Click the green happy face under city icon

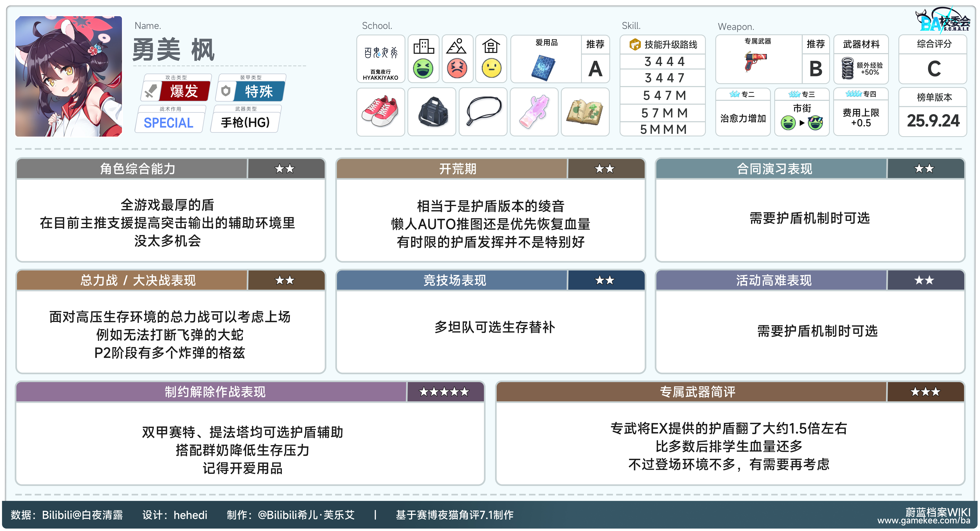tap(423, 68)
